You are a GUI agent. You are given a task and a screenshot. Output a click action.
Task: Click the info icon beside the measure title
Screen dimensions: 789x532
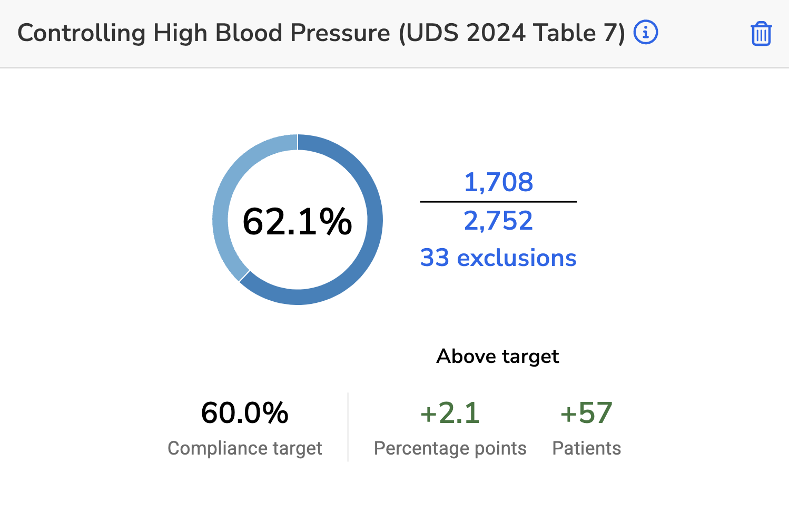pyautogui.click(x=645, y=33)
